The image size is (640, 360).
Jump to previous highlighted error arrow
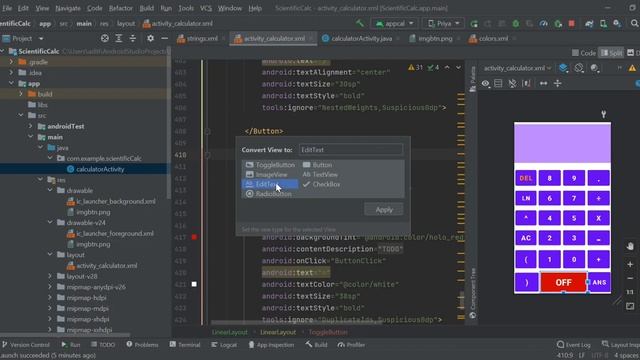pos(447,67)
